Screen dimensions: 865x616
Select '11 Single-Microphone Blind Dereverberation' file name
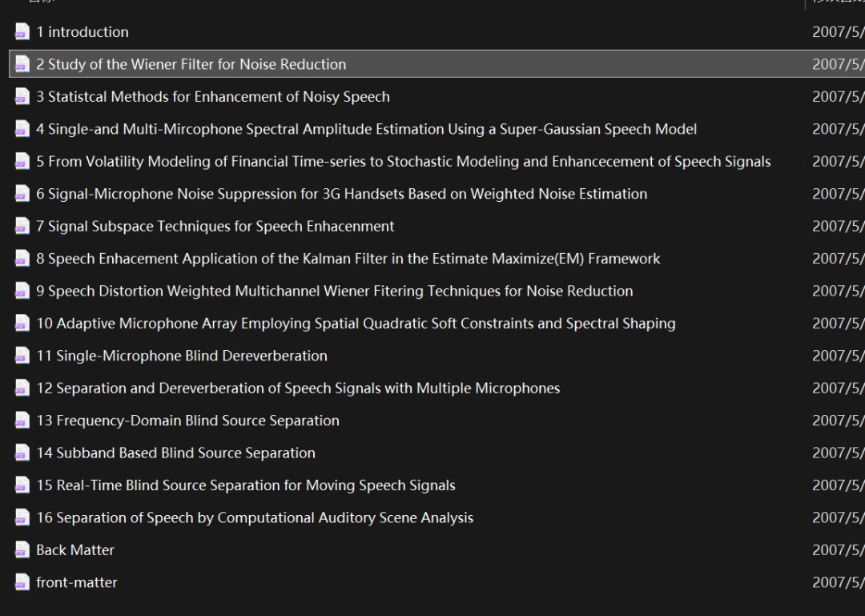182,356
